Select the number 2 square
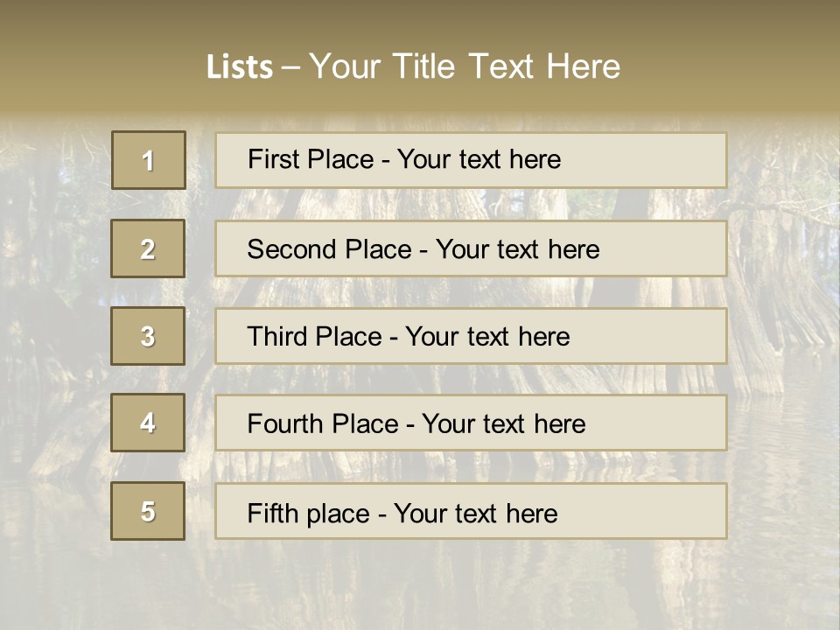The image size is (840, 630). tap(148, 248)
